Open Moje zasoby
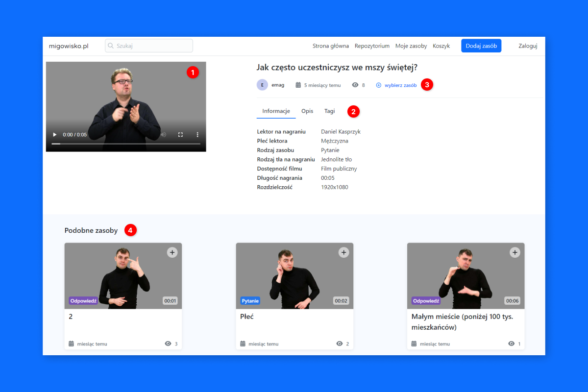 411,46
